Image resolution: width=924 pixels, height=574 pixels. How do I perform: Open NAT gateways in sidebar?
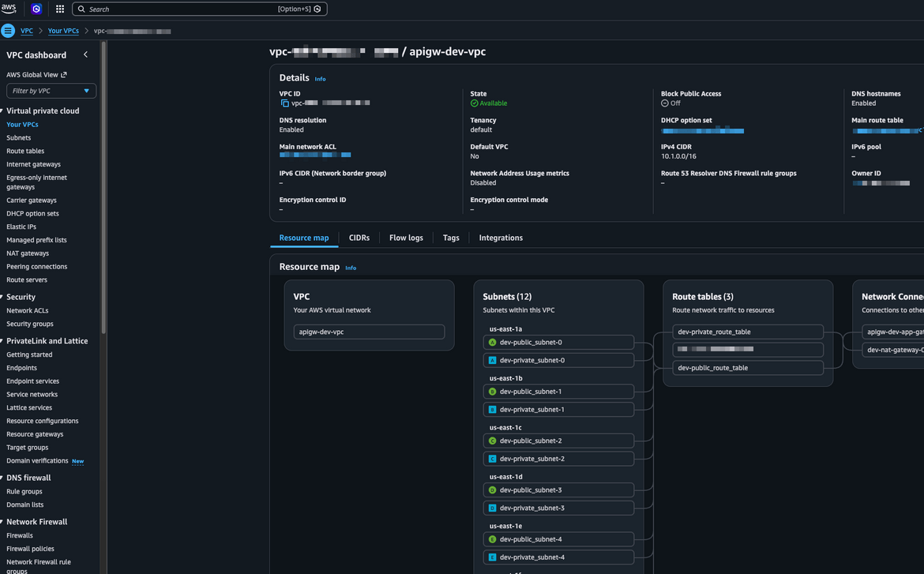[28, 253]
